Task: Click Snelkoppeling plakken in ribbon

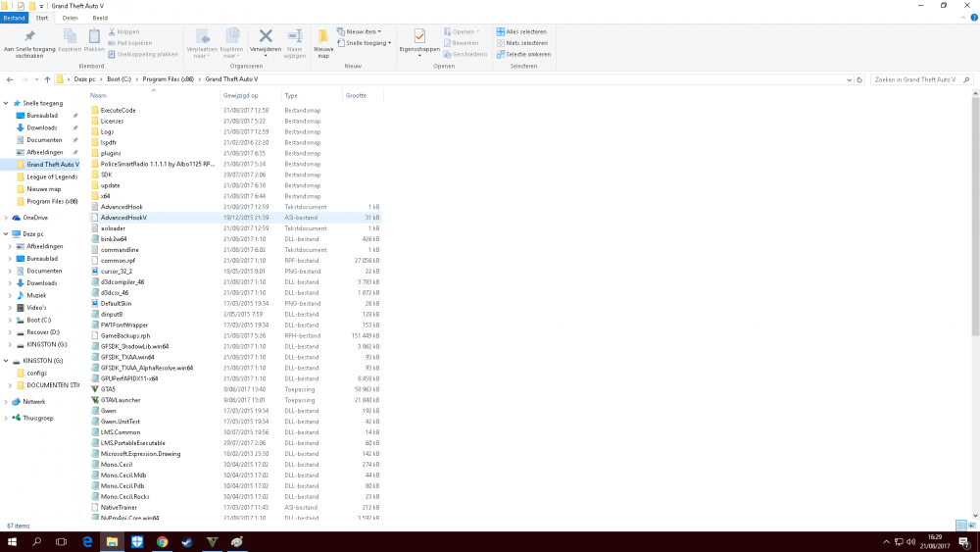Action: [x=142, y=54]
